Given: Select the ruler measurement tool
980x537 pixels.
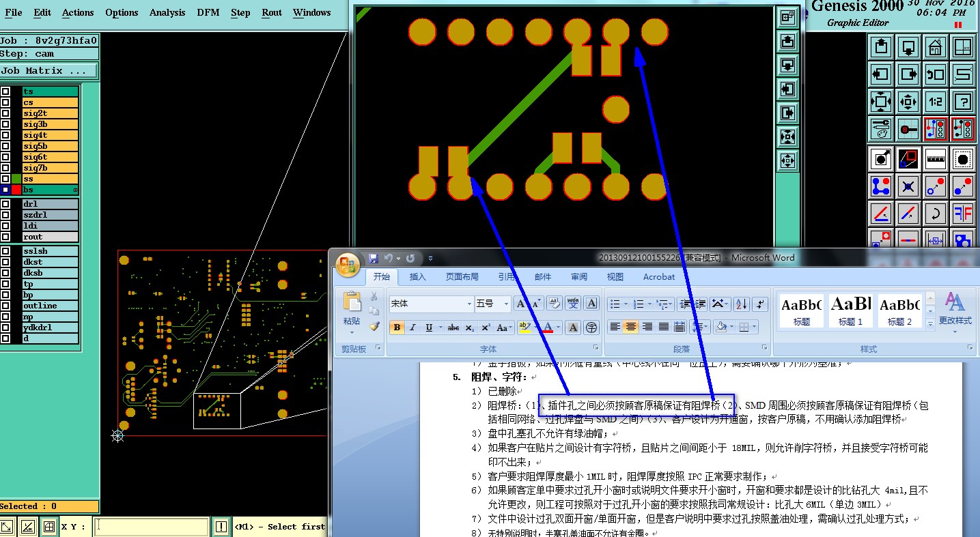Looking at the screenshot, I should pos(936,159).
